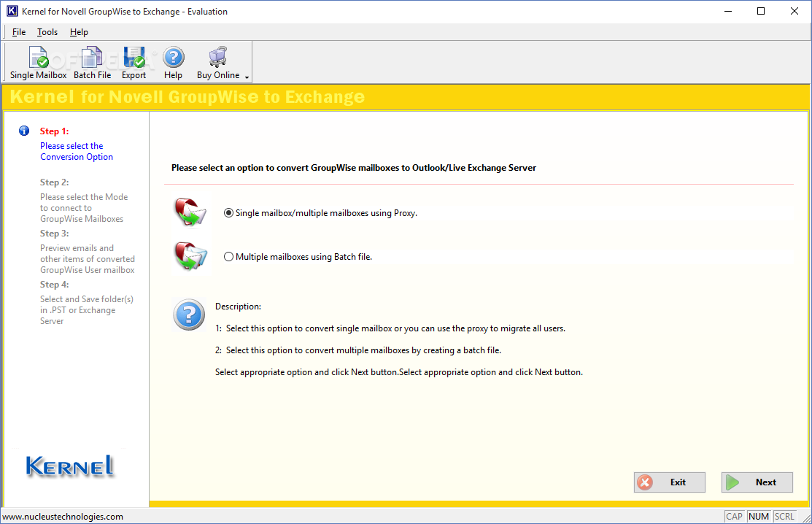
Task: Click the Step 1: heading
Action: coord(55,131)
